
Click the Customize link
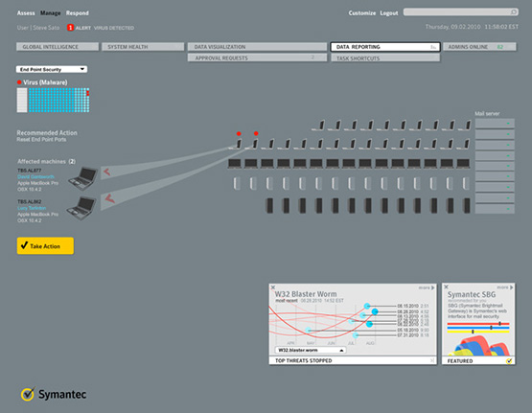[362, 12]
